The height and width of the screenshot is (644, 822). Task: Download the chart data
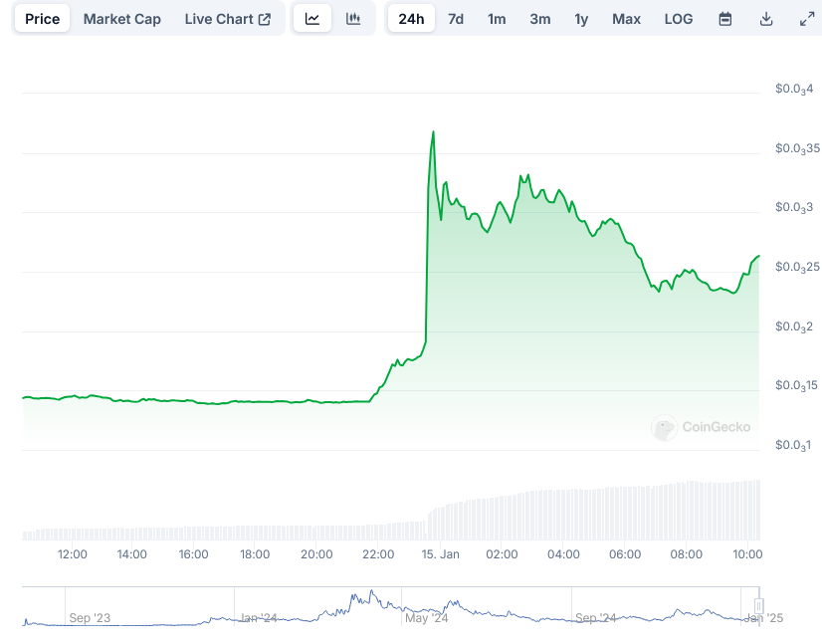pos(766,19)
